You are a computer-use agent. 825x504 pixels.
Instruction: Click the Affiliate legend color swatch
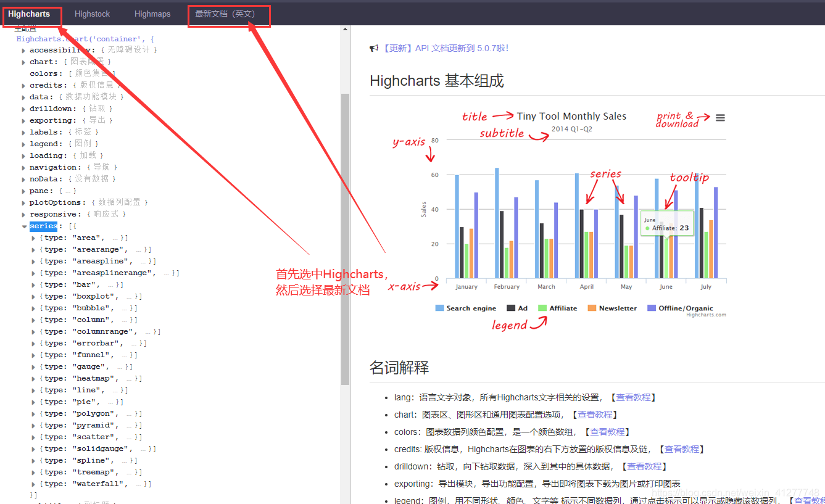click(542, 308)
